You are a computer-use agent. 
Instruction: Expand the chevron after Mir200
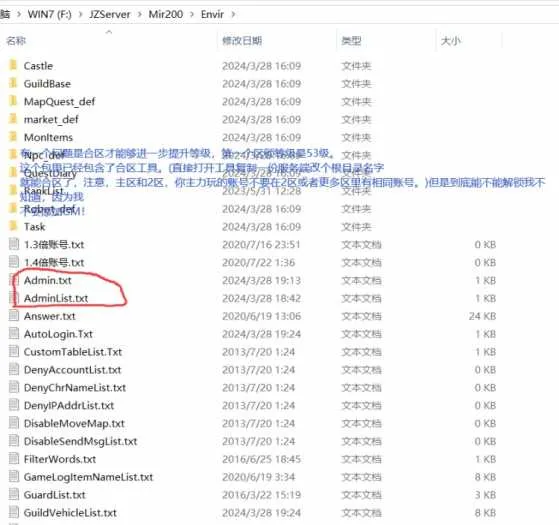(x=192, y=14)
